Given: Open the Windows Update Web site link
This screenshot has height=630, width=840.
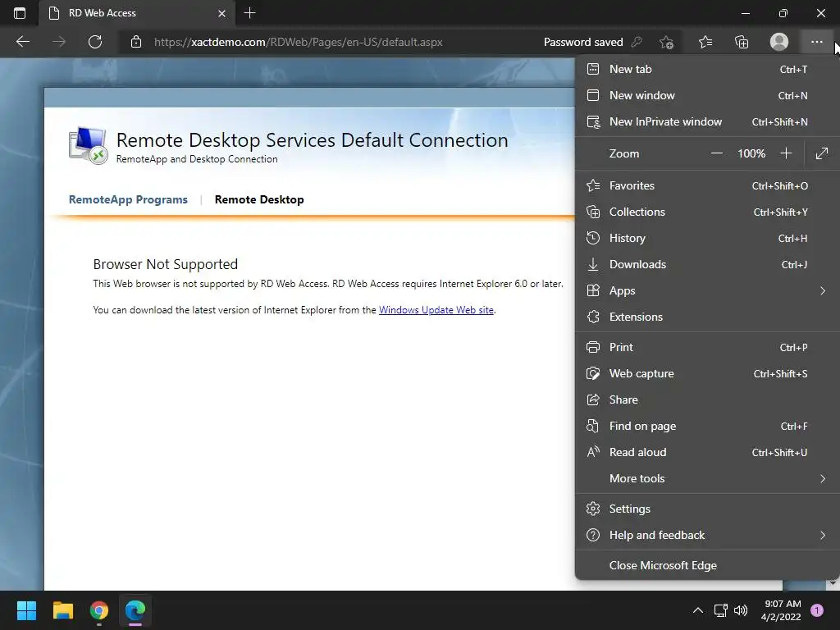Looking at the screenshot, I should pos(436,310).
